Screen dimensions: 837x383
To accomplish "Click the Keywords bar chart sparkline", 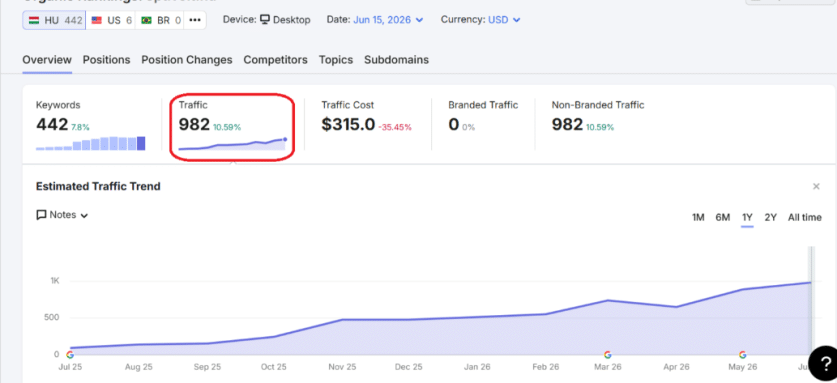I will (x=91, y=143).
